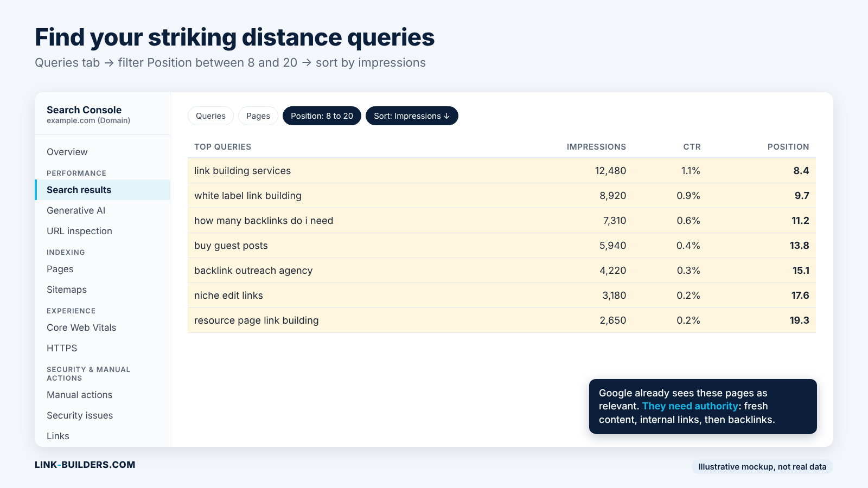The image size is (868, 488).
Task: Select the 'backlink outreach agency' query
Action: [502, 271]
